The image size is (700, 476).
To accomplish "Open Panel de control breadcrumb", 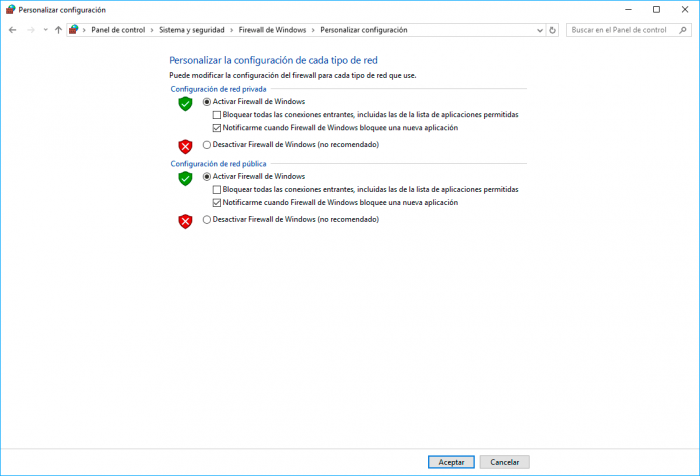I will tap(118, 30).
